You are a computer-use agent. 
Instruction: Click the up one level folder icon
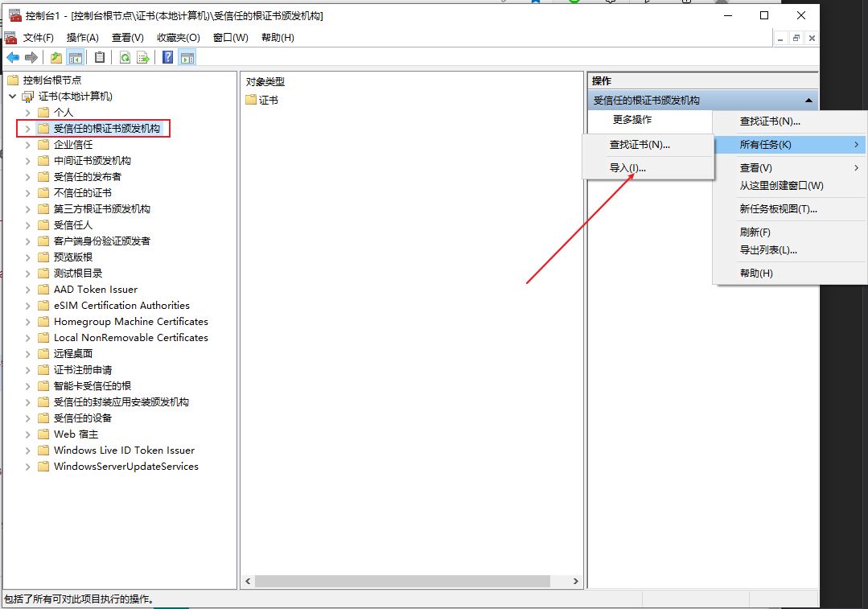56,57
